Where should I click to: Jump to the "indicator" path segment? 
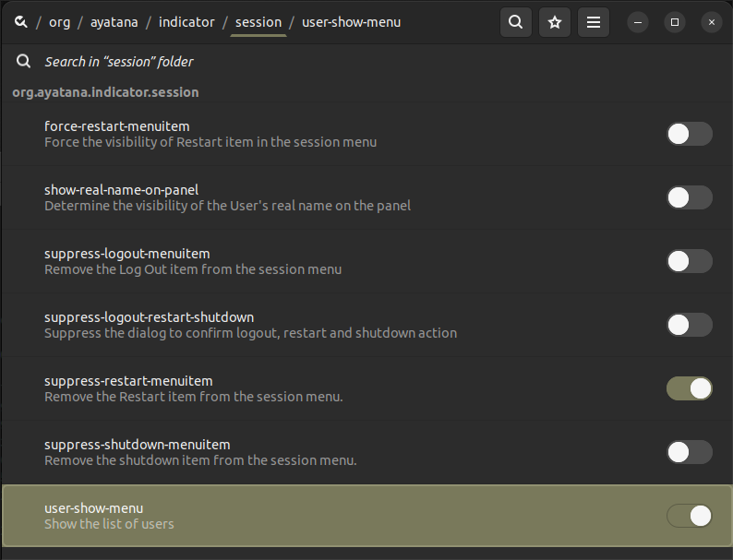(186, 21)
